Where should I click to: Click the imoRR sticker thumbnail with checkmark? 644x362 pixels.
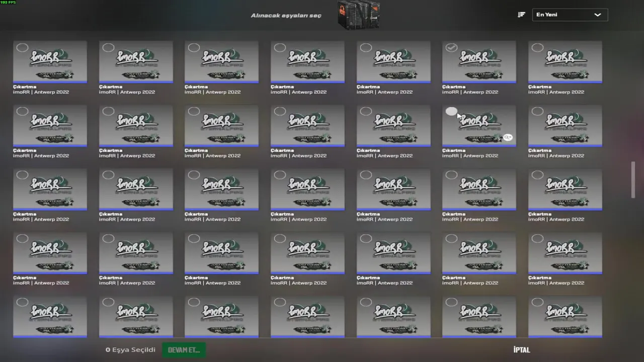pyautogui.click(x=479, y=62)
